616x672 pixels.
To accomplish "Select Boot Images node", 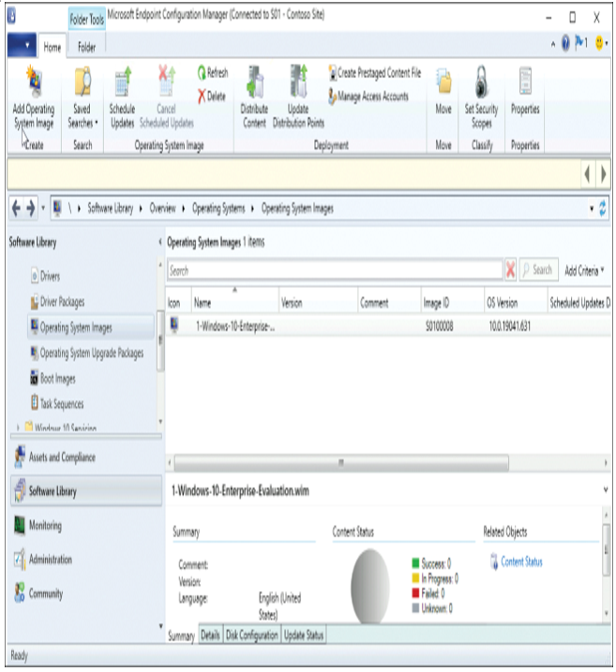I will coord(53,379).
